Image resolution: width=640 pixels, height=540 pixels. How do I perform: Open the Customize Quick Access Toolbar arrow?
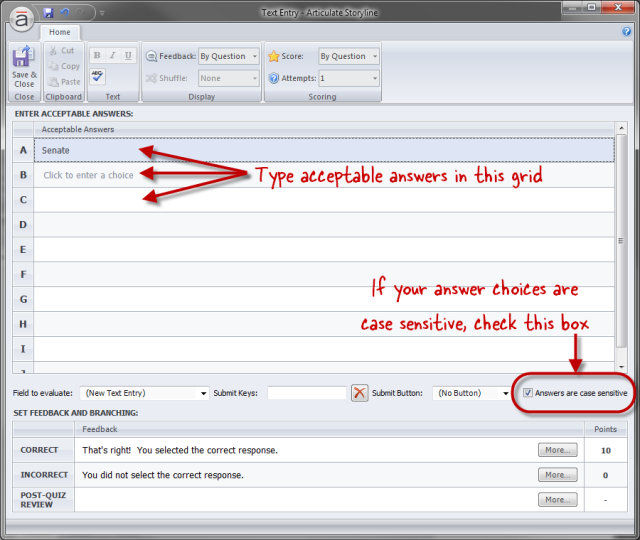click(x=102, y=13)
